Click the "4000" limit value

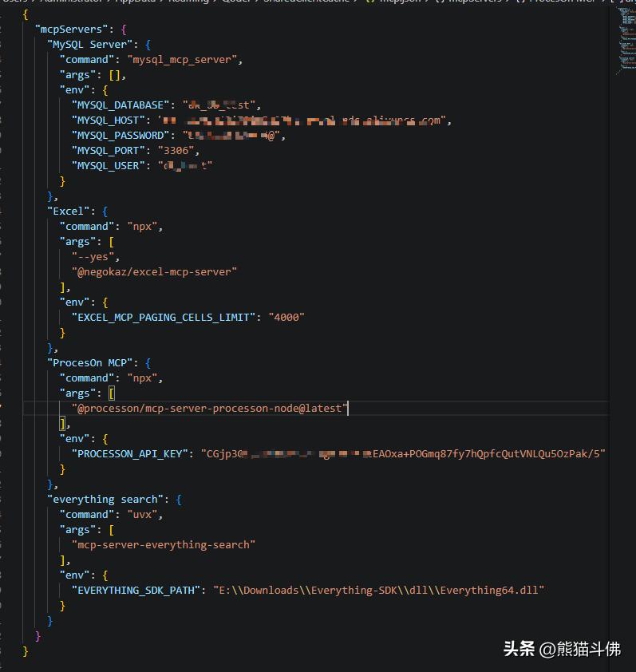(290, 317)
